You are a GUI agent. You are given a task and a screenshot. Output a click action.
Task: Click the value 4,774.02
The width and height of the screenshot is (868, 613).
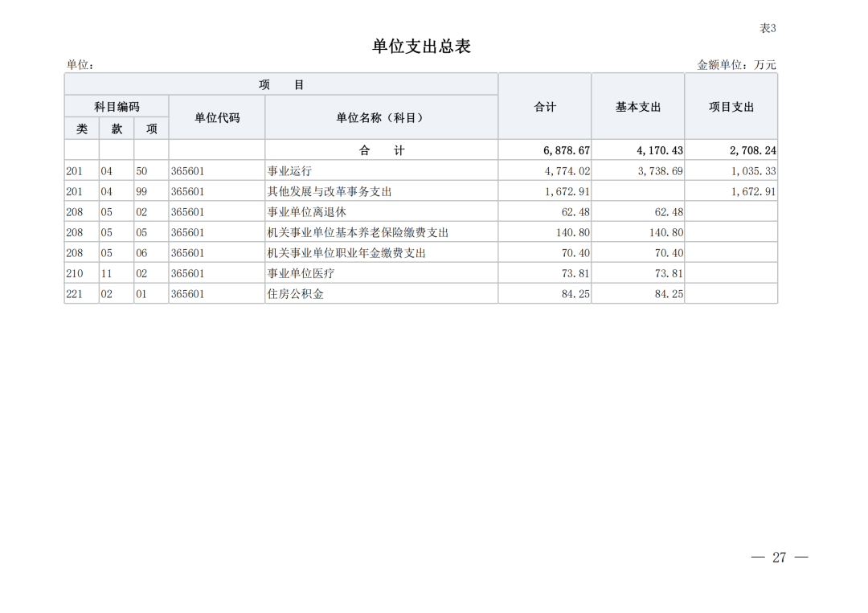(x=567, y=171)
